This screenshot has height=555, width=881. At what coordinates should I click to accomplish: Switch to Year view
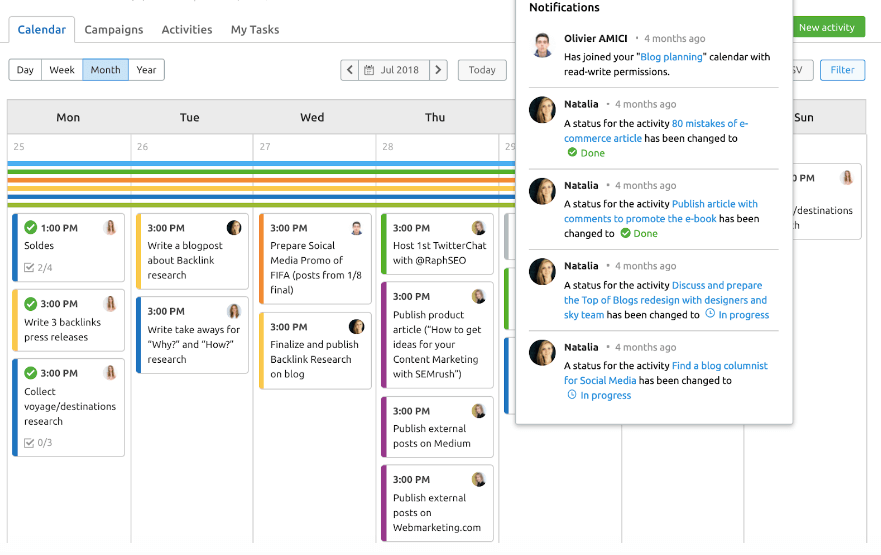tap(146, 70)
